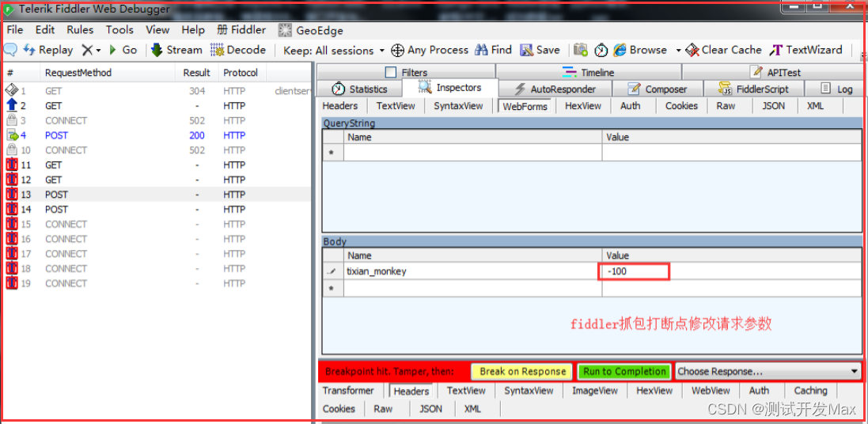Click Go to resume breakpoints

click(x=123, y=50)
